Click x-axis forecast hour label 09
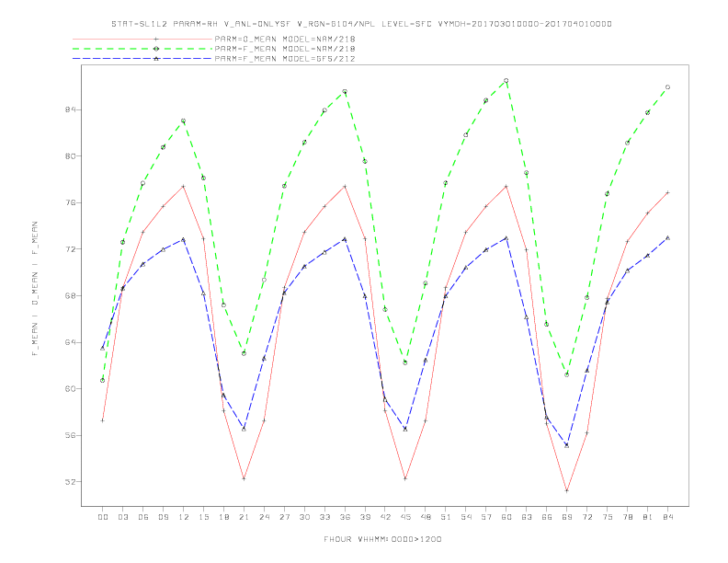This screenshot has height=563, width=728. (163, 517)
